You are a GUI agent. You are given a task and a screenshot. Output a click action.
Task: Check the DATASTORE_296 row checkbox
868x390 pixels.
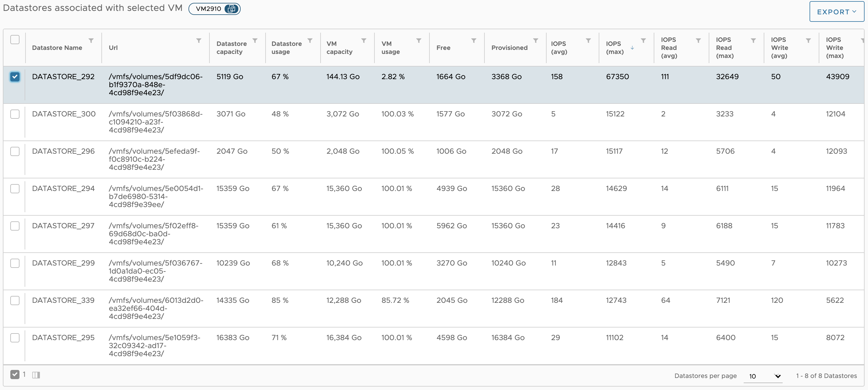[x=15, y=151]
